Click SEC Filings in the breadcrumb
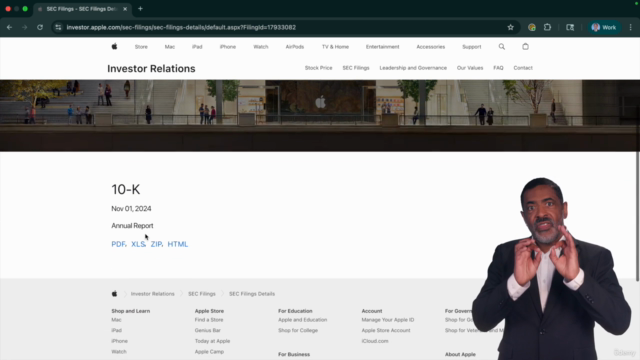The image size is (640, 360). pyautogui.click(x=202, y=294)
